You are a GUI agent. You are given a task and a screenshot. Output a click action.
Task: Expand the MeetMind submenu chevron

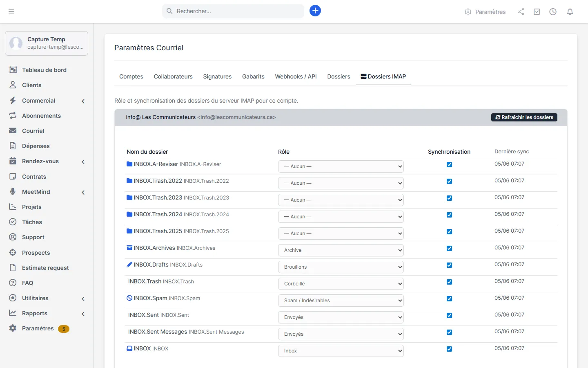point(83,192)
